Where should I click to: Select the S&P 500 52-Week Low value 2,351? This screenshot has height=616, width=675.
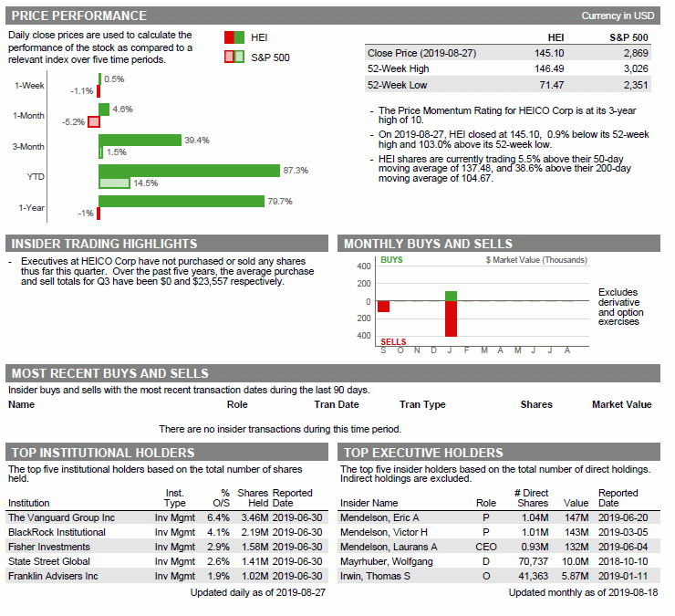click(x=636, y=85)
